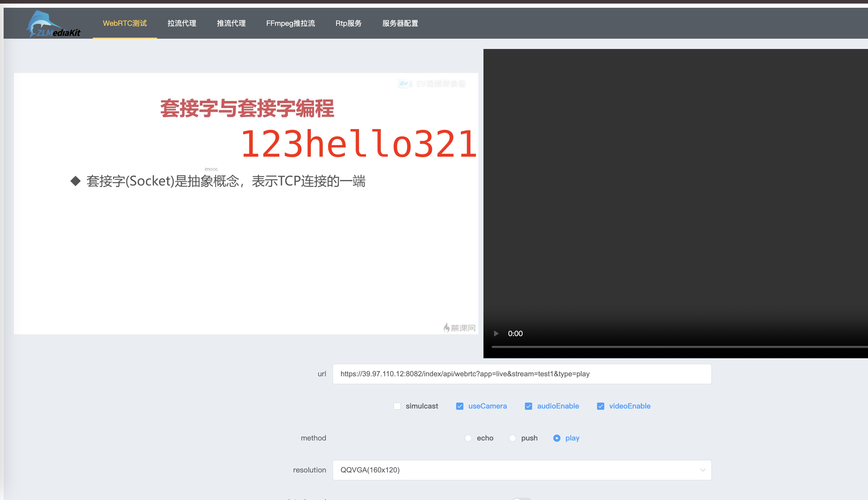Open the WebRTC测试 tab
868x500 pixels.
[x=125, y=23]
